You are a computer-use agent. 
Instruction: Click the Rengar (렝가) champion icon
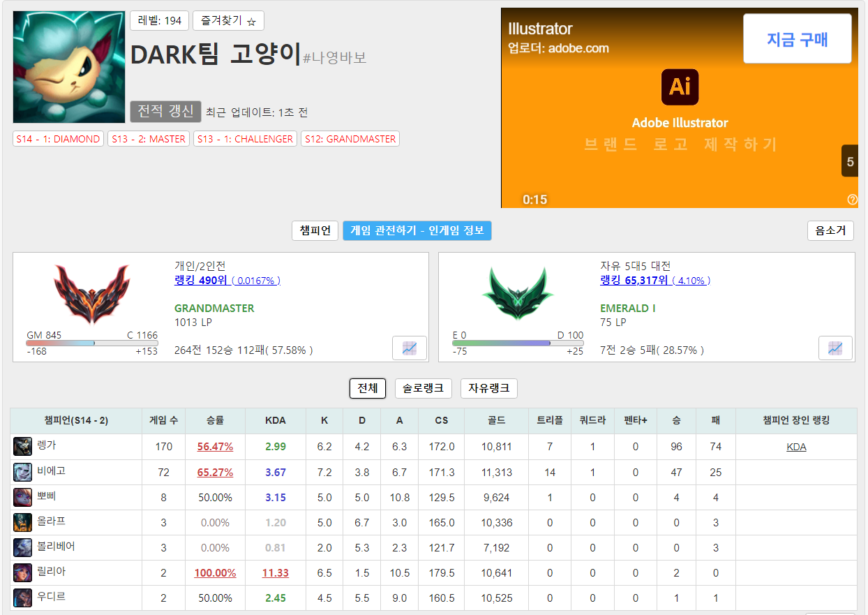click(x=23, y=447)
